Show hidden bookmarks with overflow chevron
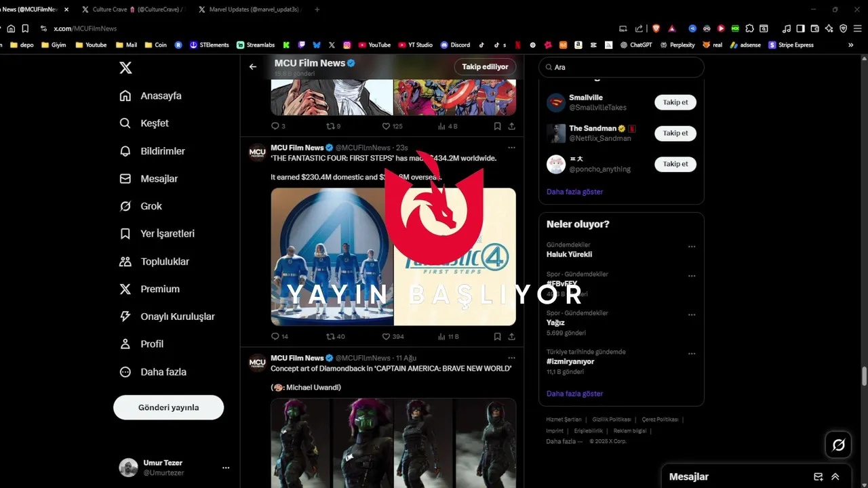 click(x=850, y=45)
